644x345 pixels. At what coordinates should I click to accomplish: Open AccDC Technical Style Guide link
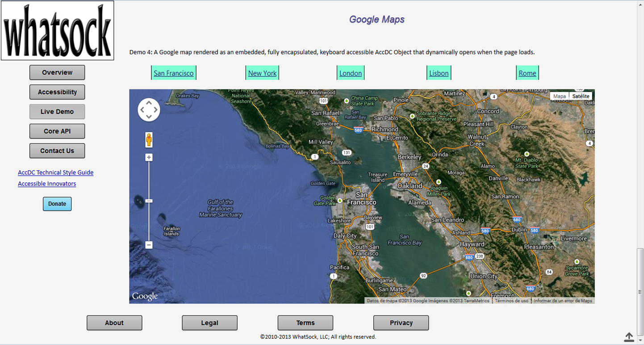[55, 172]
